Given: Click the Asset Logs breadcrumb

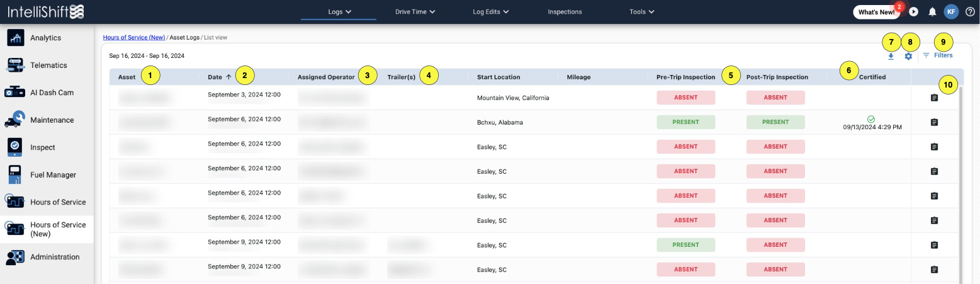Looking at the screenshot, I should (x=185, y=38).
